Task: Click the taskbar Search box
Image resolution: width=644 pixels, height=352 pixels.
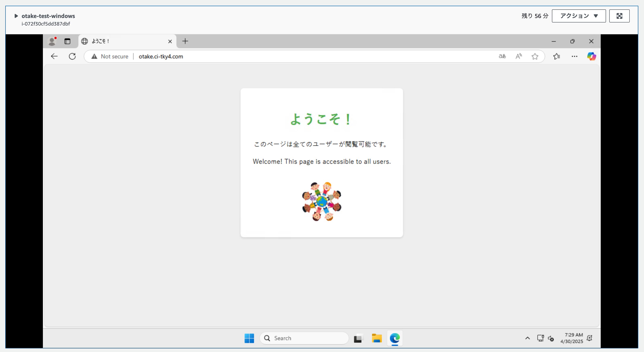Action: click(304, 338)
